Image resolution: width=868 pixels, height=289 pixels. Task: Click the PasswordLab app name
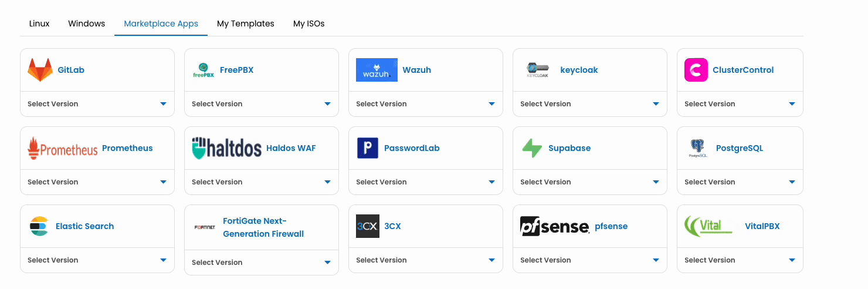pyautogui.click(x=412, y=148)
